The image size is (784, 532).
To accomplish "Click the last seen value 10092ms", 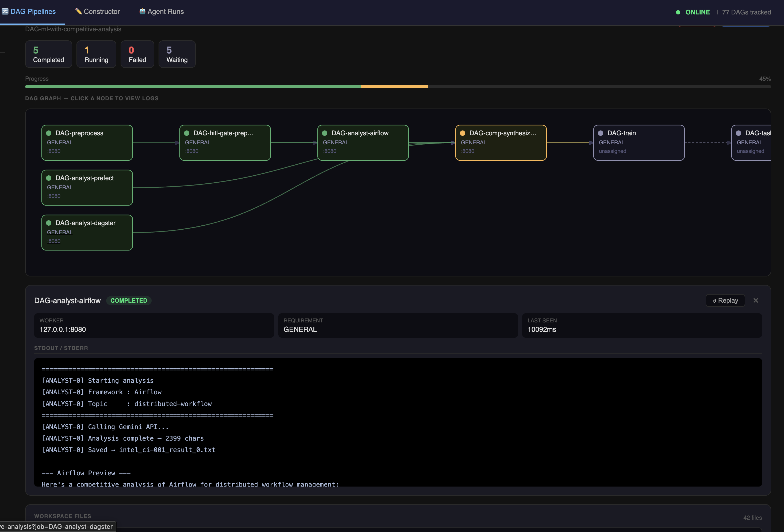I will pyautogui.click(x=542, y=329).
